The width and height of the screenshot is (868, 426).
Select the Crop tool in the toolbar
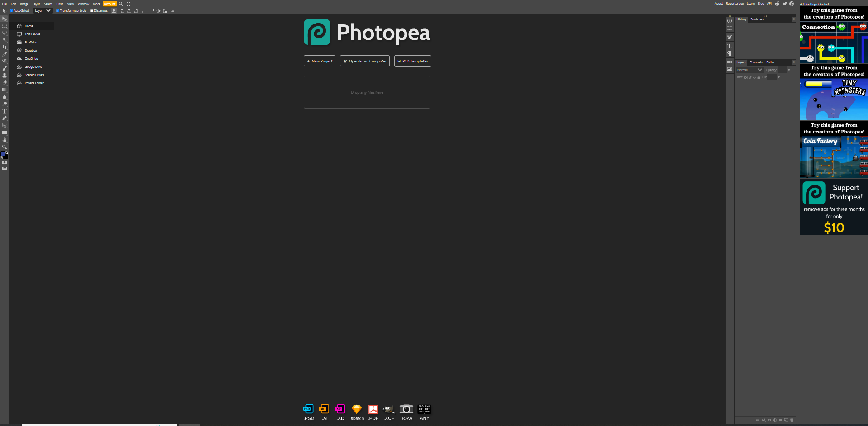[5, 47]
